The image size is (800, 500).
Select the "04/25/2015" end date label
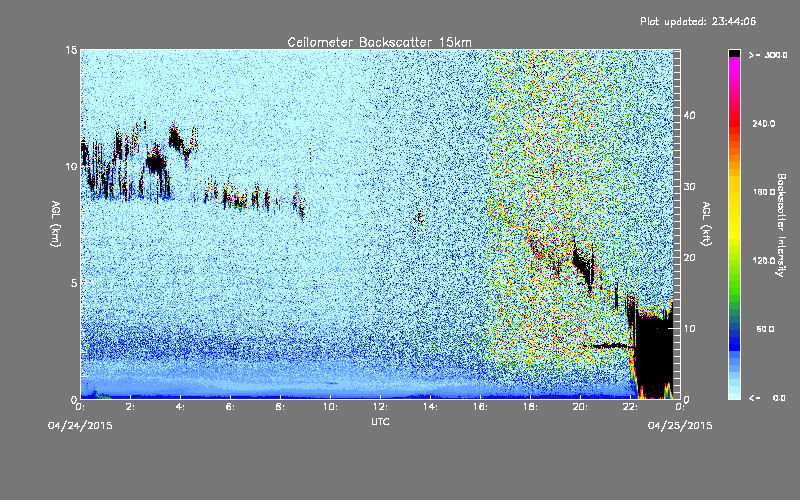[x=680, y=426]
